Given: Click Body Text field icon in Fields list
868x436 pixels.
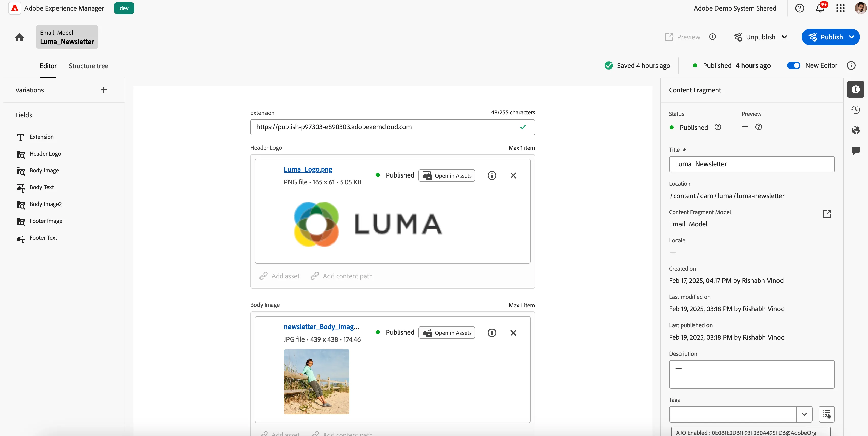Looking at the screenshot, I should coord(21,188).
